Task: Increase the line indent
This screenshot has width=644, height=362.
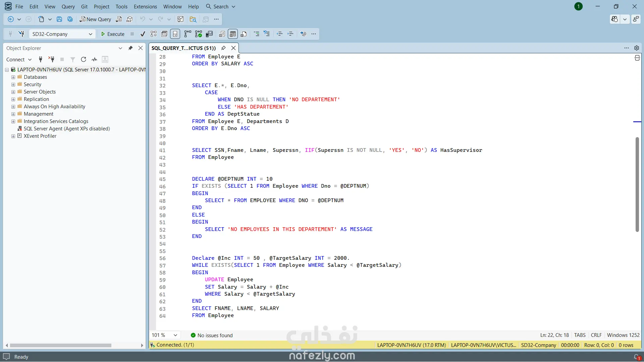Action: point(290,34)
